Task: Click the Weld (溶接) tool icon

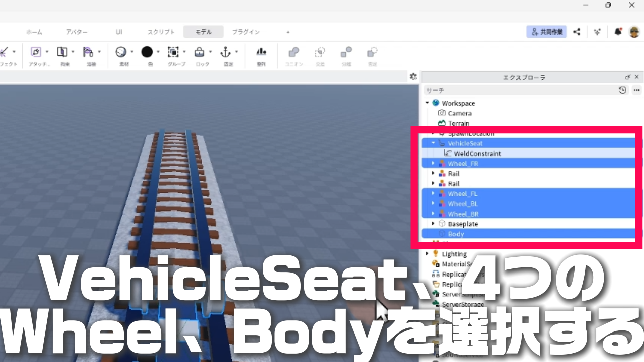Action: click(88, 52)
